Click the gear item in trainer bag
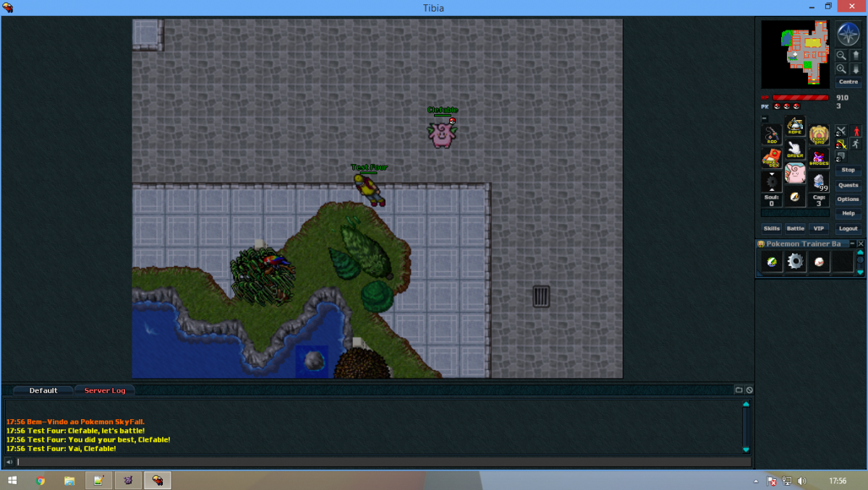Image resolution: width=868 pixels, height=490 pixels. (796, 262)
